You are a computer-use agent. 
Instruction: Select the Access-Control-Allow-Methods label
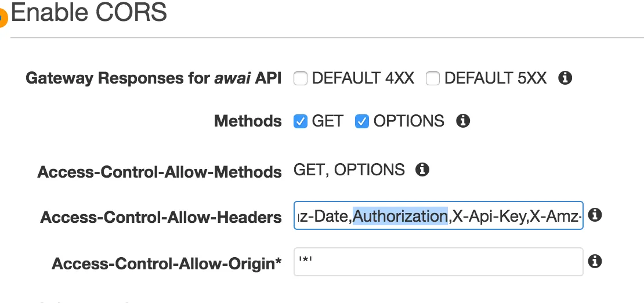(160, 172)
